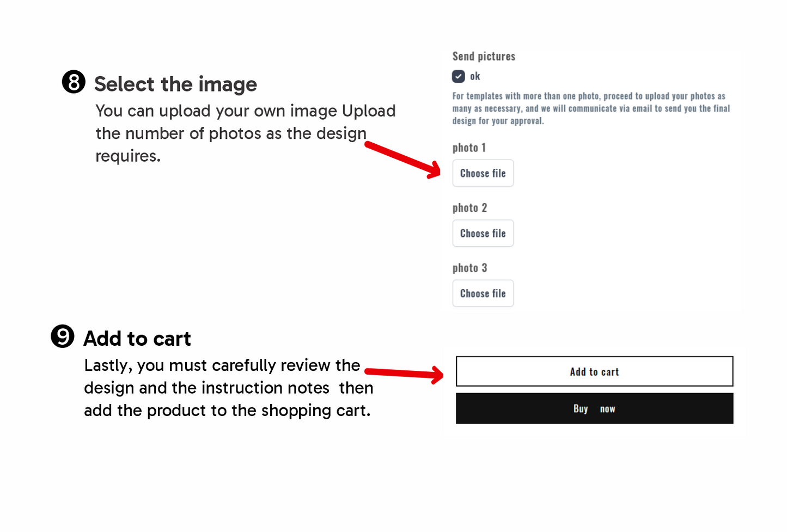The image size is (787, 532).
Task: Click the "Select the image" heading
Action: (175, 84)
